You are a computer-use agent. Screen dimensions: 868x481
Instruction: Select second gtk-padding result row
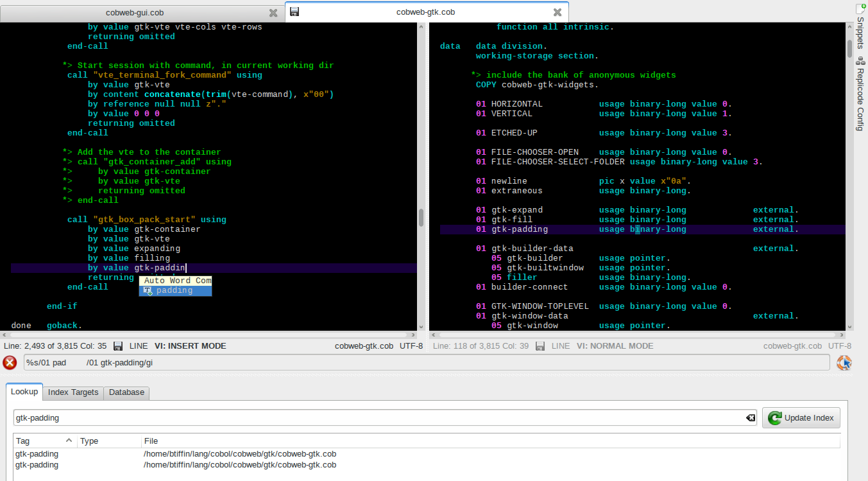point(427,465)
